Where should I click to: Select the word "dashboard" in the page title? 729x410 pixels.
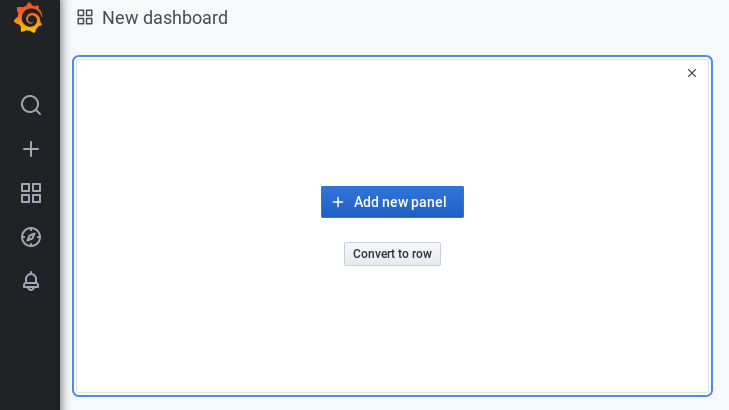[186, 18]
